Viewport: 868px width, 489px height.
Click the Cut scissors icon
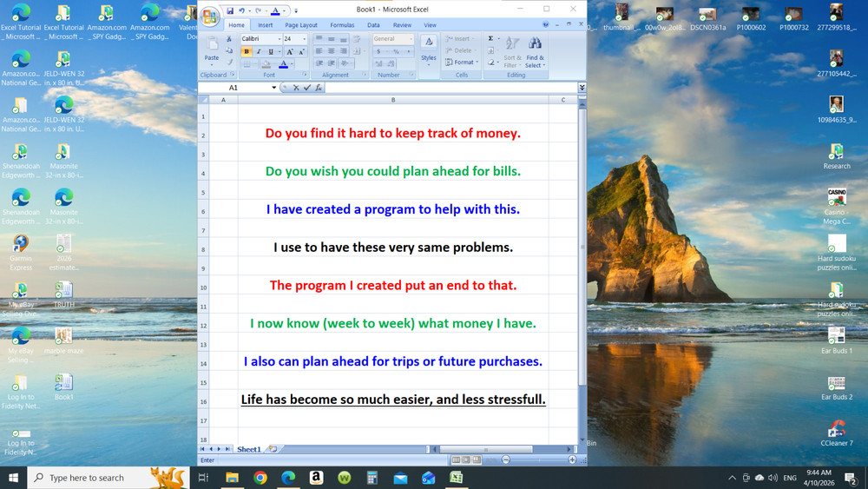[x=228, y=39]
